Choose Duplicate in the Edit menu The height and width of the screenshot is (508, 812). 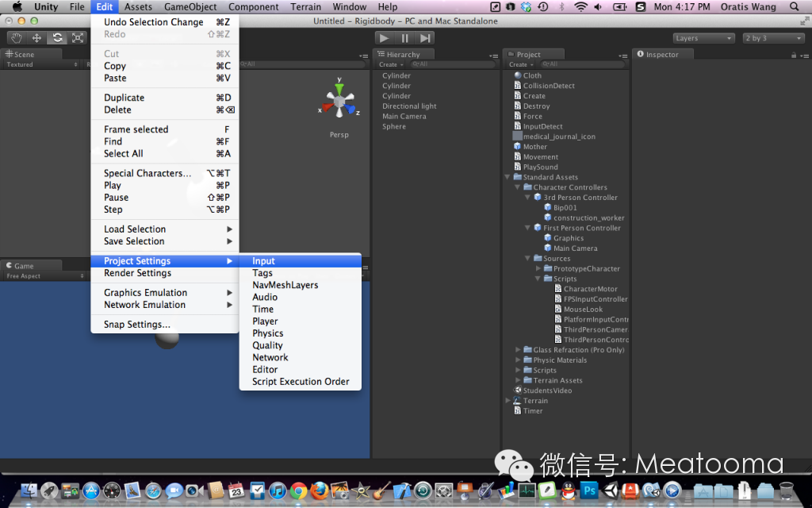tap(164, 98)
